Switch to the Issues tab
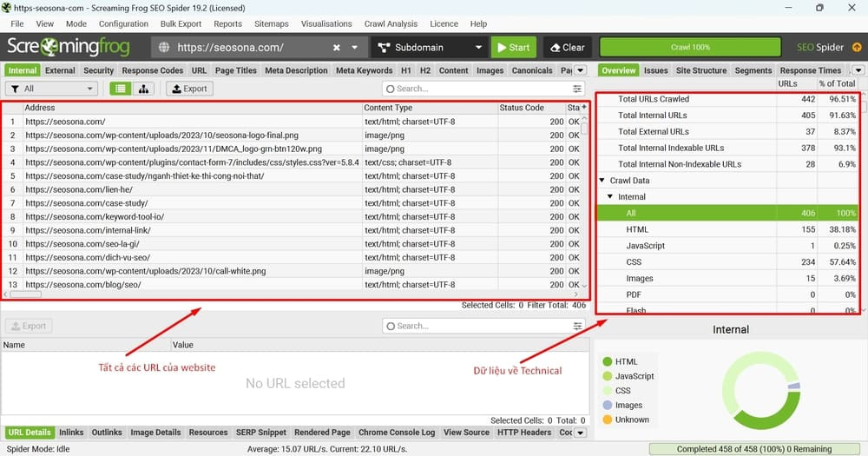Viewport: 868px width, 456px height. pos(655,70)
